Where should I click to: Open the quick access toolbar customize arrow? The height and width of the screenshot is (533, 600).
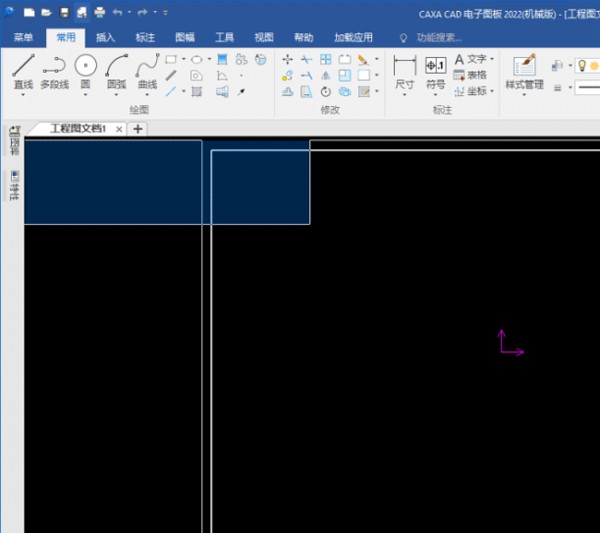pyautogui.click(x=165, y=13)
